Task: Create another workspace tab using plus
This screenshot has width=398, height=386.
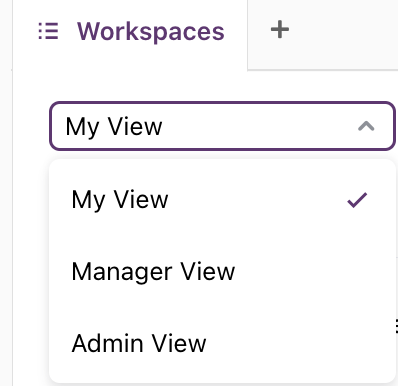Action: coord(280,30)
